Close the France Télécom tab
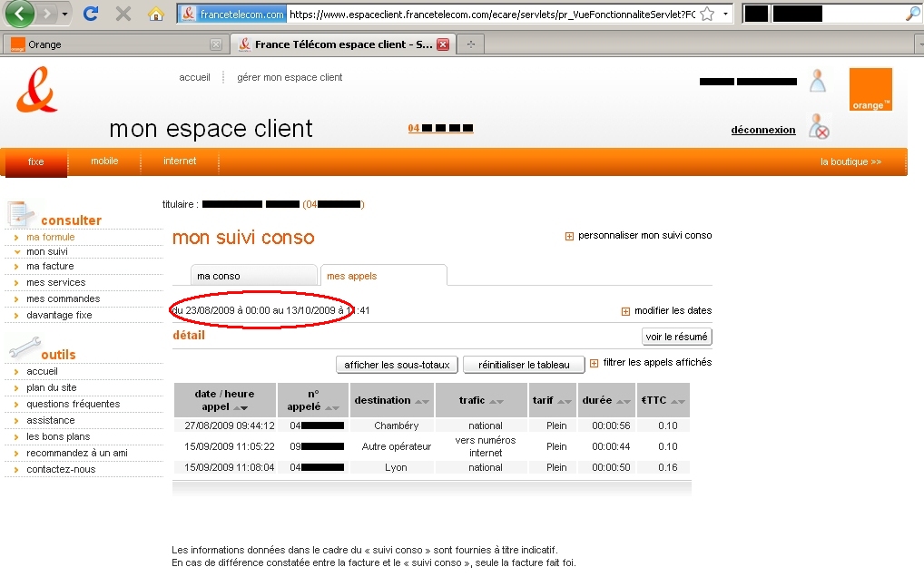 [x=443, y=44]
